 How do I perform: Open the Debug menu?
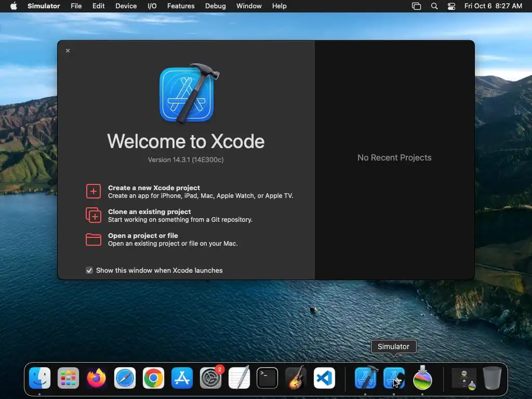click(x=215, y=6)
